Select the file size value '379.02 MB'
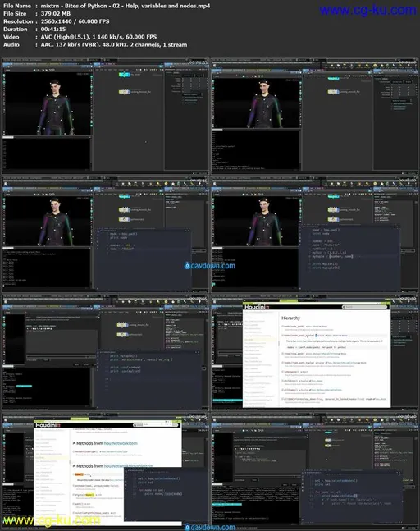This screenshot has height=531, width=420. pyautogui.click(x=56, y=14)
